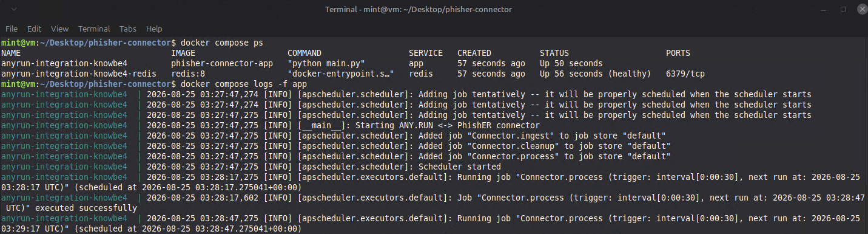
Task: Click the [__main__] logger tag
Action: 321,125
